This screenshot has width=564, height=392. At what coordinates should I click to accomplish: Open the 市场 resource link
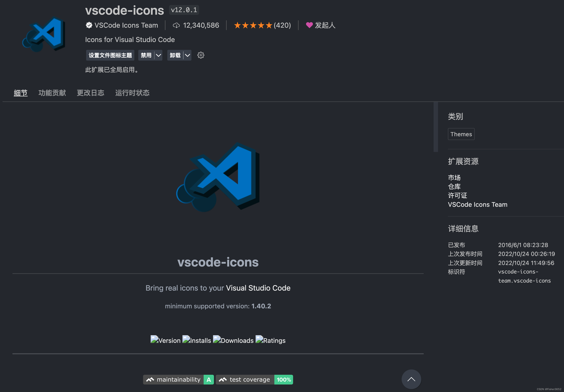click(454, 177)
